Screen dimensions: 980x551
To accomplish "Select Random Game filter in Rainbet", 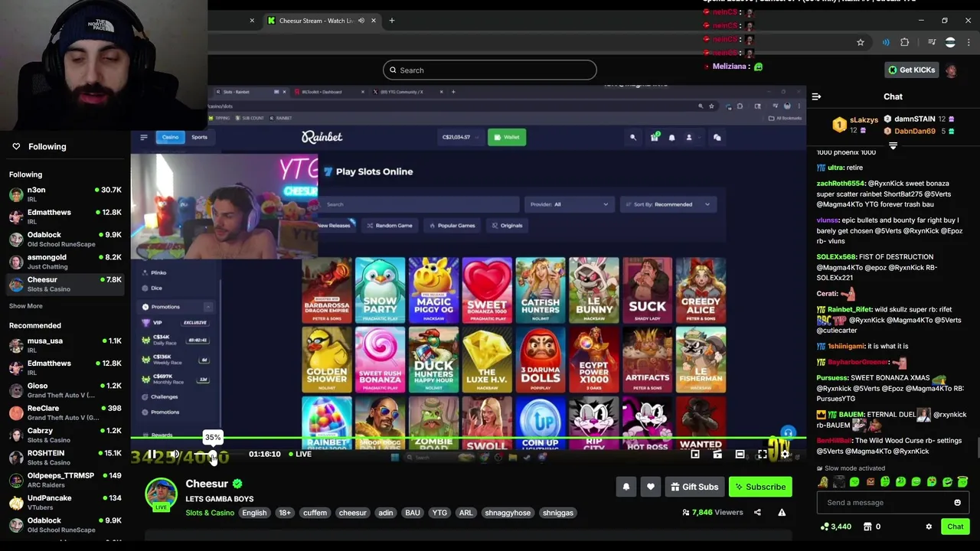I will pyautogui.click(x=390, y=226).
